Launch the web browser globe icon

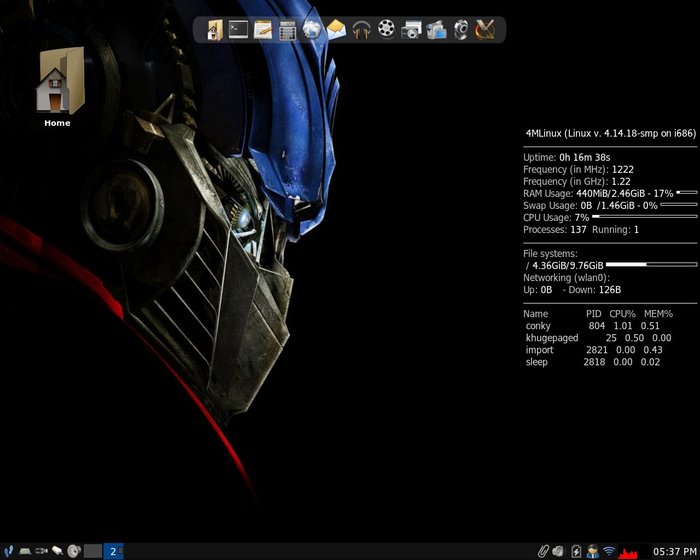(312, 30)
